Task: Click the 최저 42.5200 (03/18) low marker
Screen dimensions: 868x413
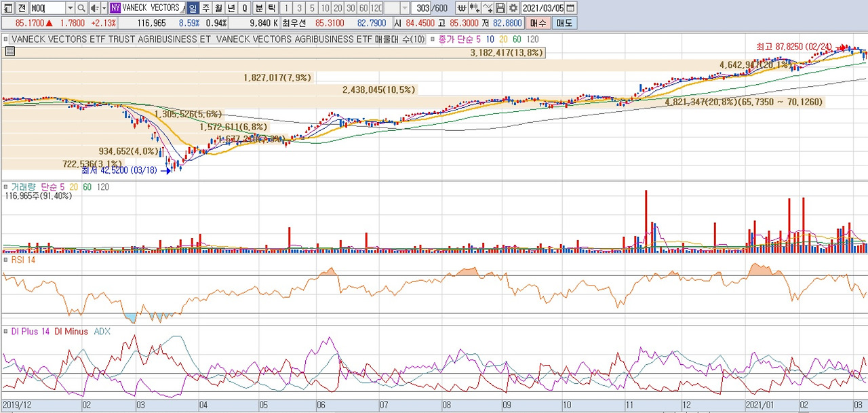Action: click(119, 171)
